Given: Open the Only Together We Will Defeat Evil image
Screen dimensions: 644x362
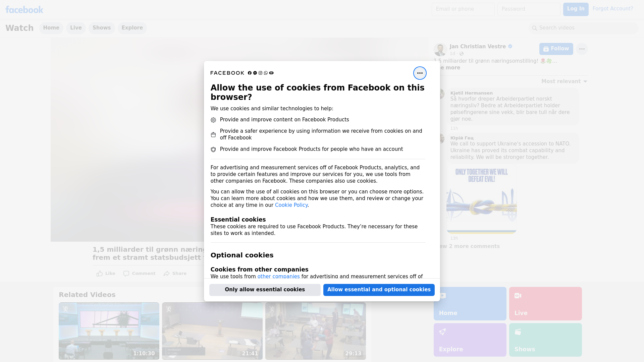Looking at the screenshot, I should coord(482,199).
